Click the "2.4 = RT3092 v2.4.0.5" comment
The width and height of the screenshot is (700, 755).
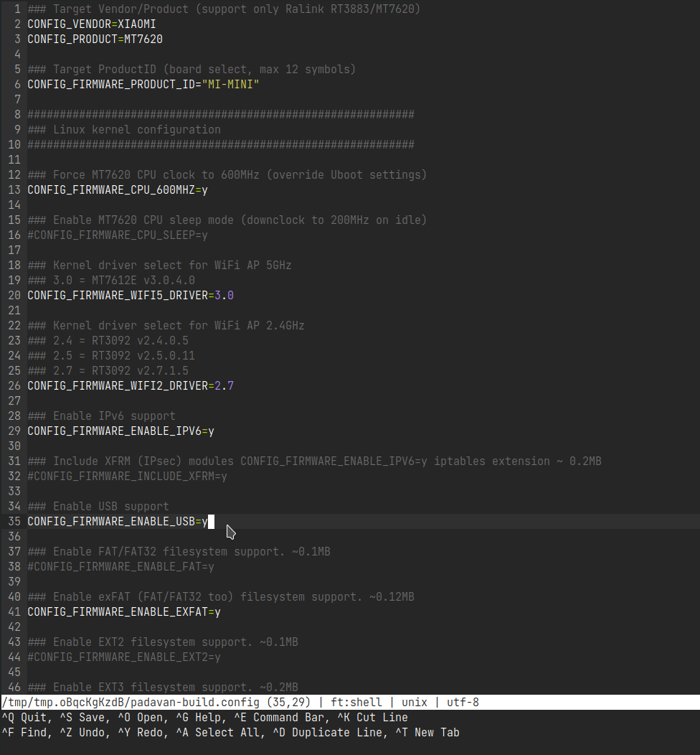pos(108,340)
